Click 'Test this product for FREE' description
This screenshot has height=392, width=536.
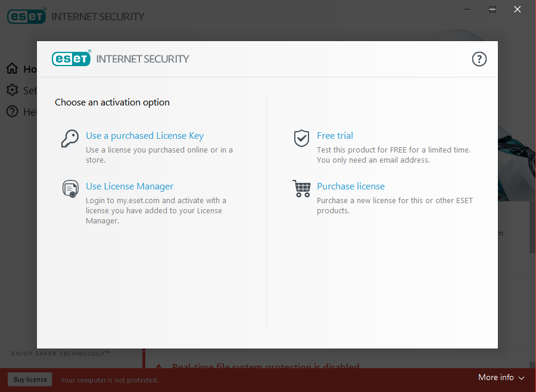pos(394,155)
